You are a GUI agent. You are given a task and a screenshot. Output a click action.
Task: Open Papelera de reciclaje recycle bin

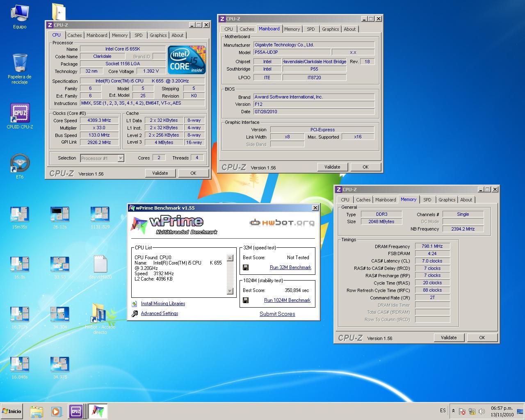(x=19, y=69)
